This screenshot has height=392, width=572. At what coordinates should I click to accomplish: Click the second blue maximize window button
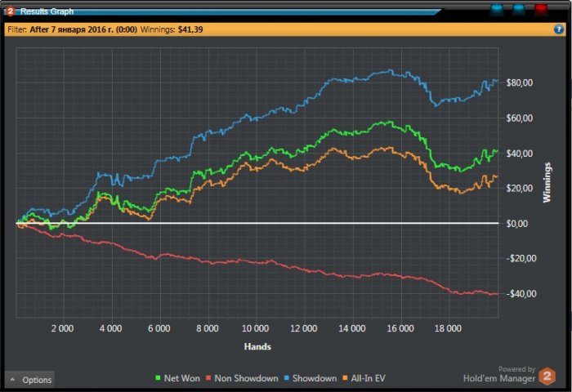coord(519,10)
